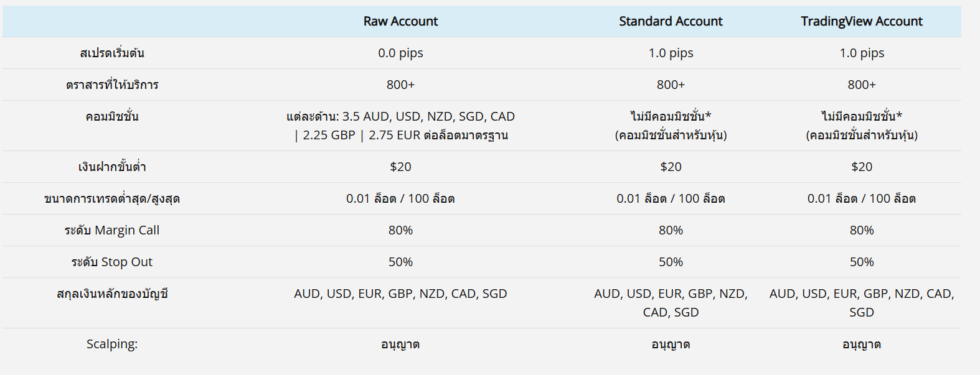Screen dimensions: 980x375
Task: Select the สกุลเงินหลักของบัญชี row label
Action: tap(112, 294)
